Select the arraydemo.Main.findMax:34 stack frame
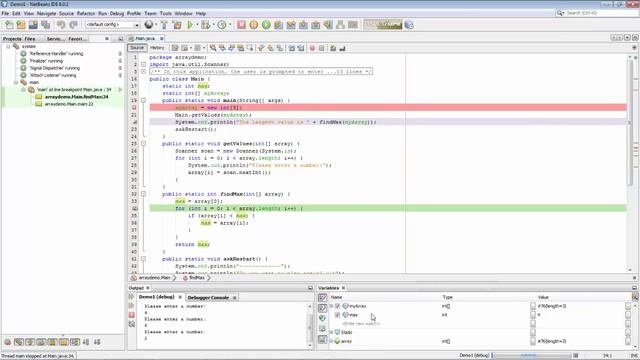 click(x=76, y=97)
